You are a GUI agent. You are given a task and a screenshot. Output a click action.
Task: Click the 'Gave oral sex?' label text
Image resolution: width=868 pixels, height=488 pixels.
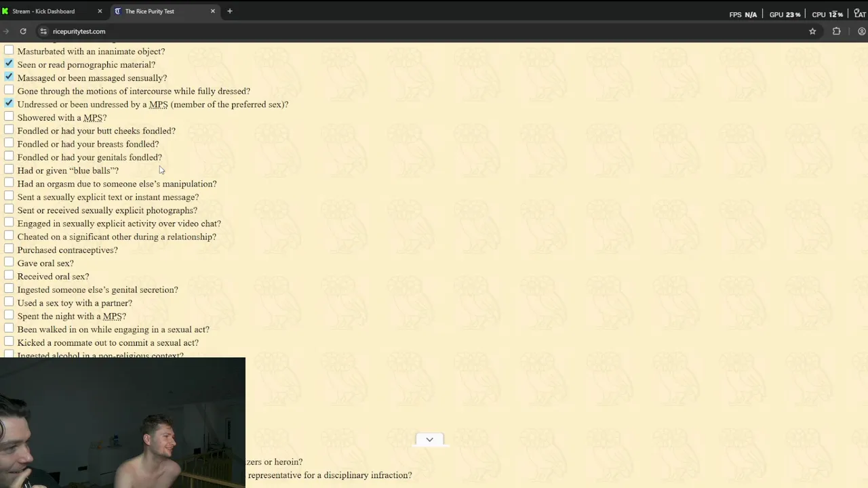[x=45, y=263]
